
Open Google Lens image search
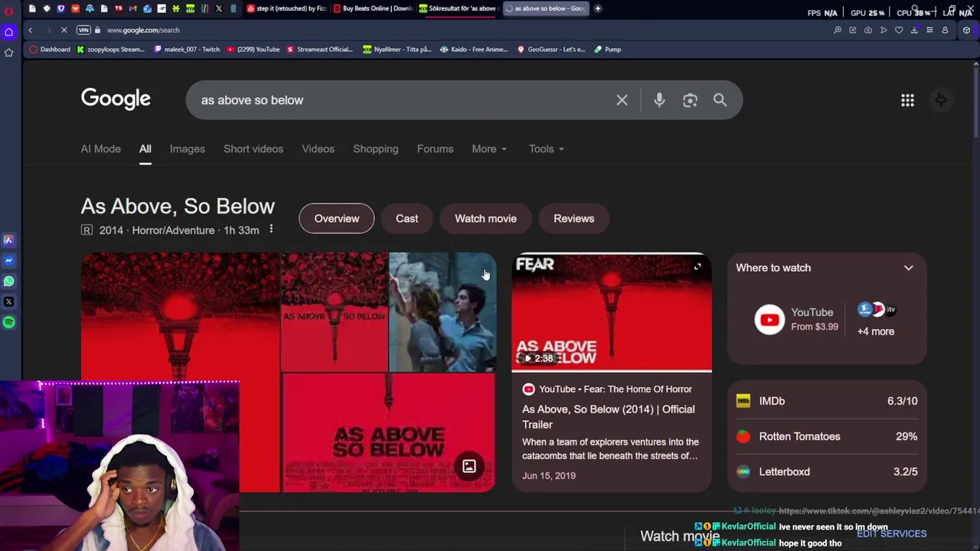[x=690, y=100]
